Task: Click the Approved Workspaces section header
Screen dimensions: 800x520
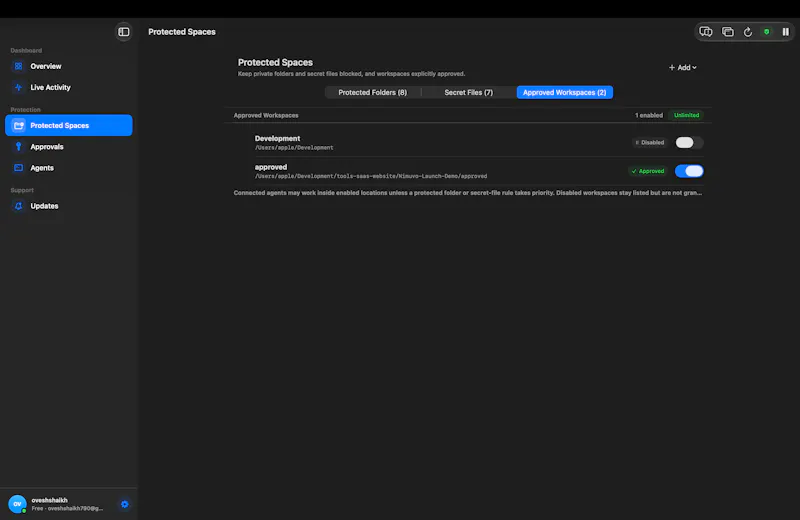Action: pyautogui.click(x=266, y=115)
